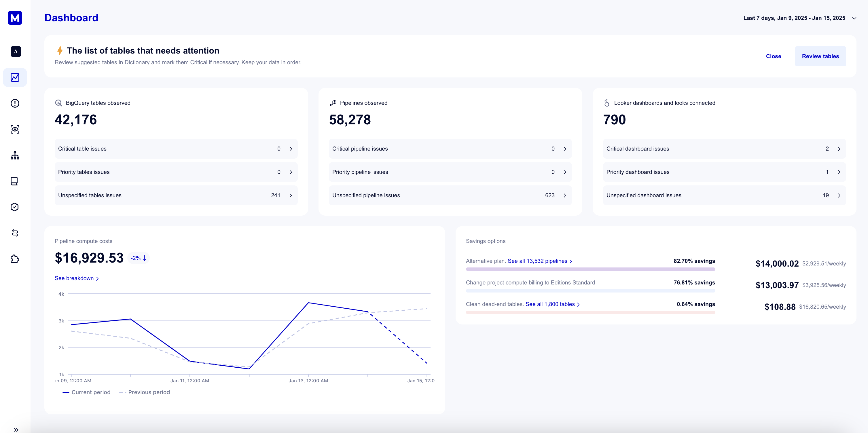Open the puzzle piece integrations icon

point(15,259)
